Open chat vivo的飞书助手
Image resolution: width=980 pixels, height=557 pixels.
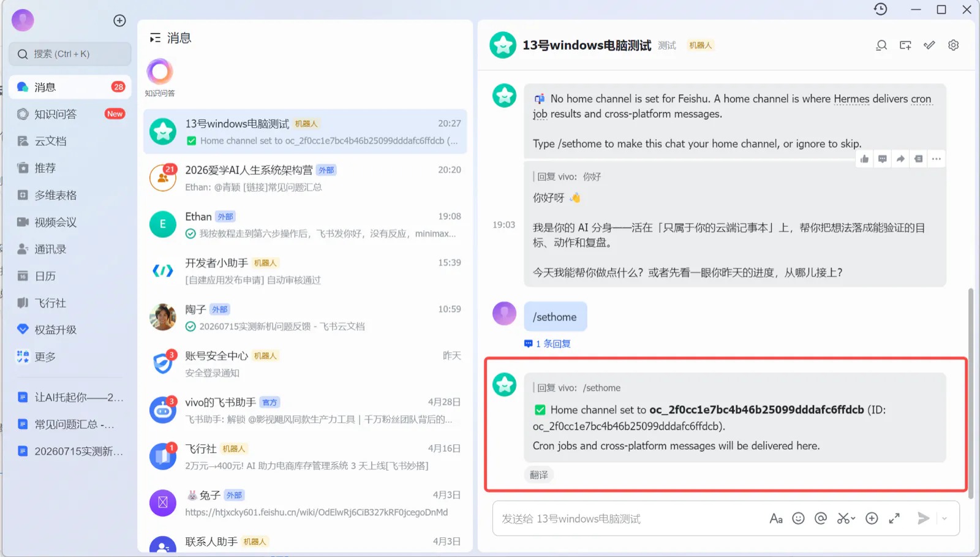[305, 411]
